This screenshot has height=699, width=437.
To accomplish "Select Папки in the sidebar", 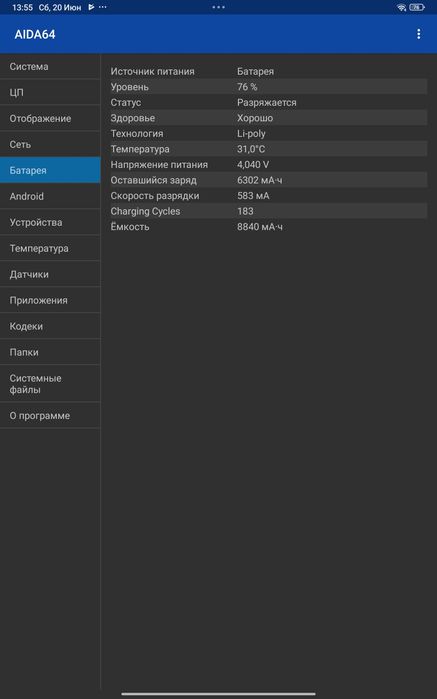I will 50,352.
